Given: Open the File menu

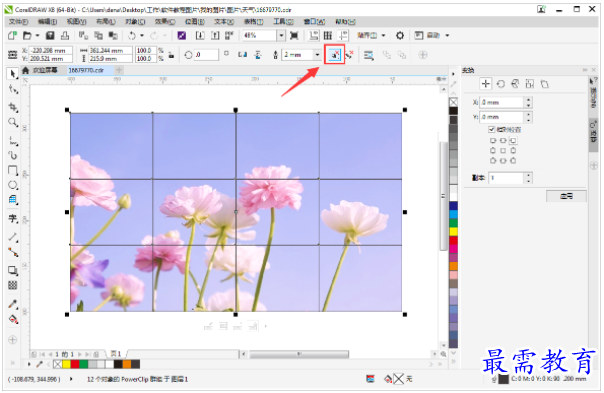Looking at the screenshot, I should (x=18, y=22).
